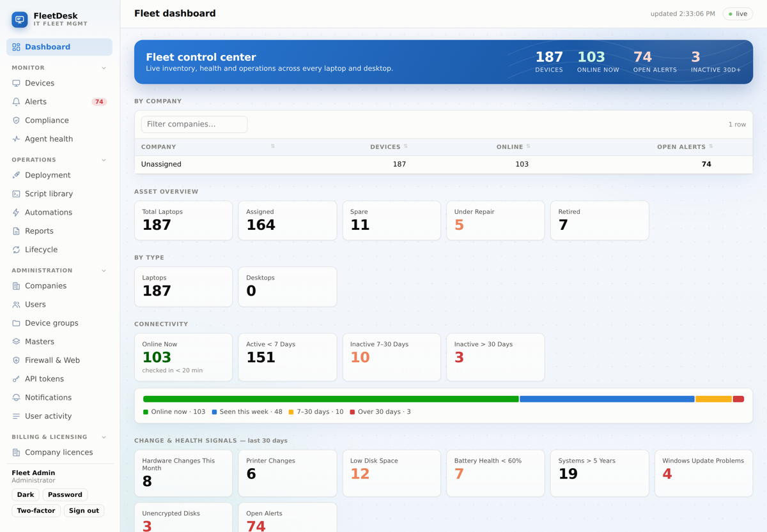Click the Script library terminal icon
This screenshot has height=532, width=767.
[x=17, y=194]
